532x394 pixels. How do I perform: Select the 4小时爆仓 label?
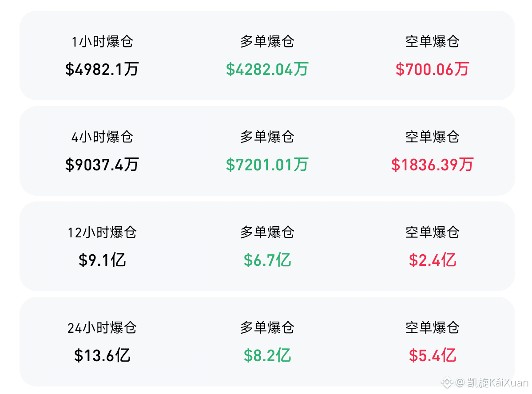(102, 137)
